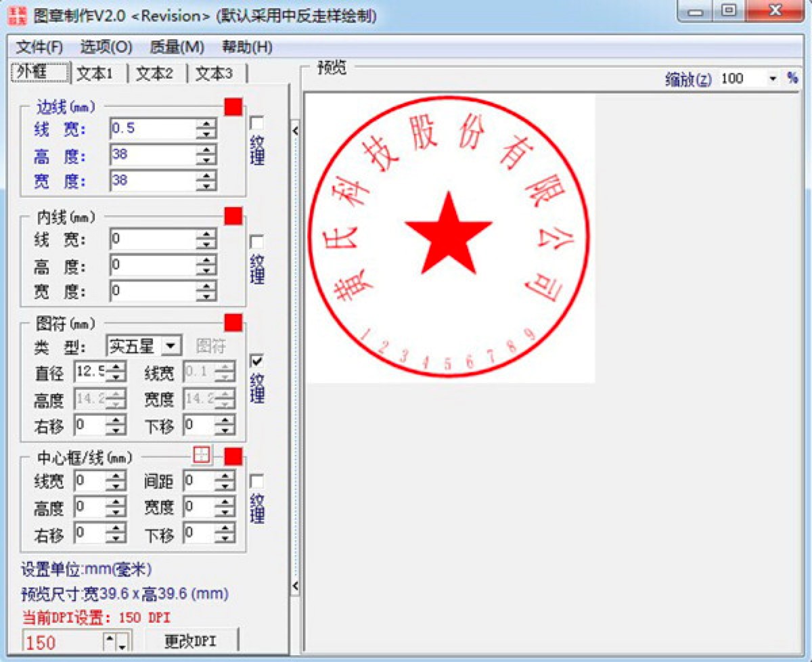Viewport: 812px width, 662px height.
Task: Disable the checked 纹理 option for 图符
Action: [x=255, y=361]
